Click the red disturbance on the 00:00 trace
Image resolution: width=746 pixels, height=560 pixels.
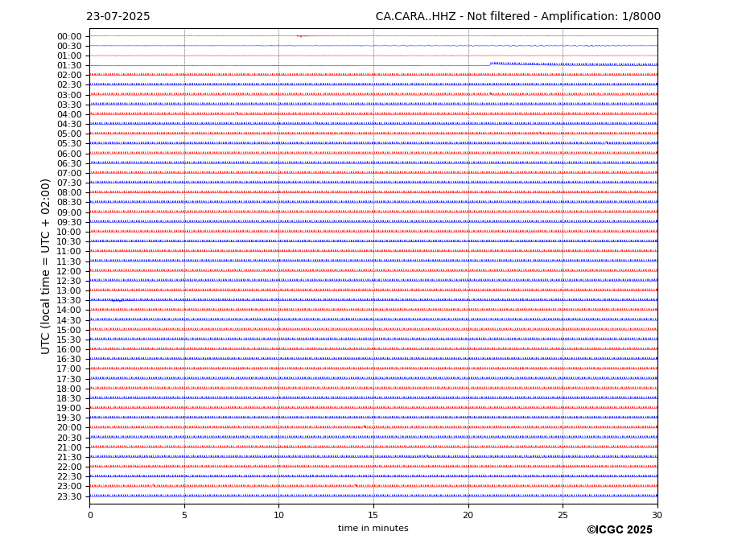pyautogui.click(x=301, y=36)
